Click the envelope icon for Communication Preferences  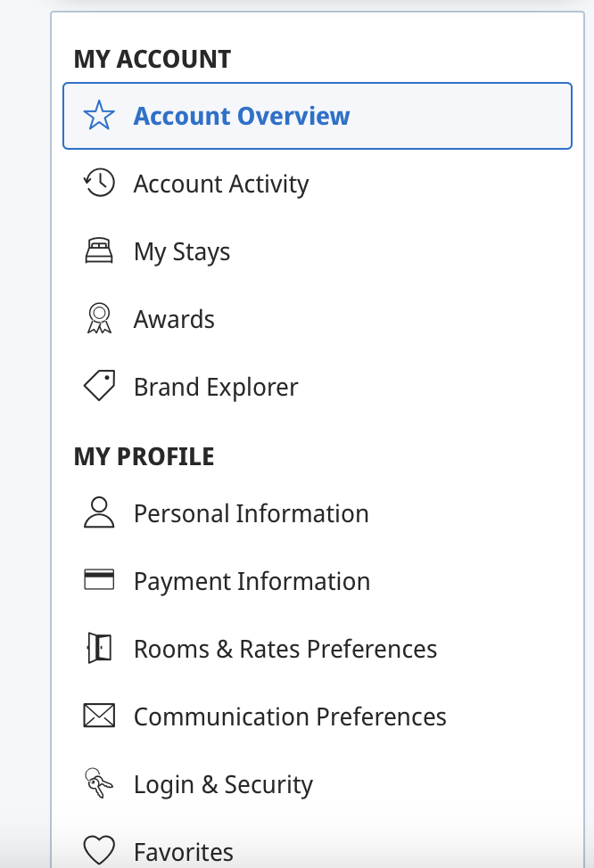tap(99, 717)
